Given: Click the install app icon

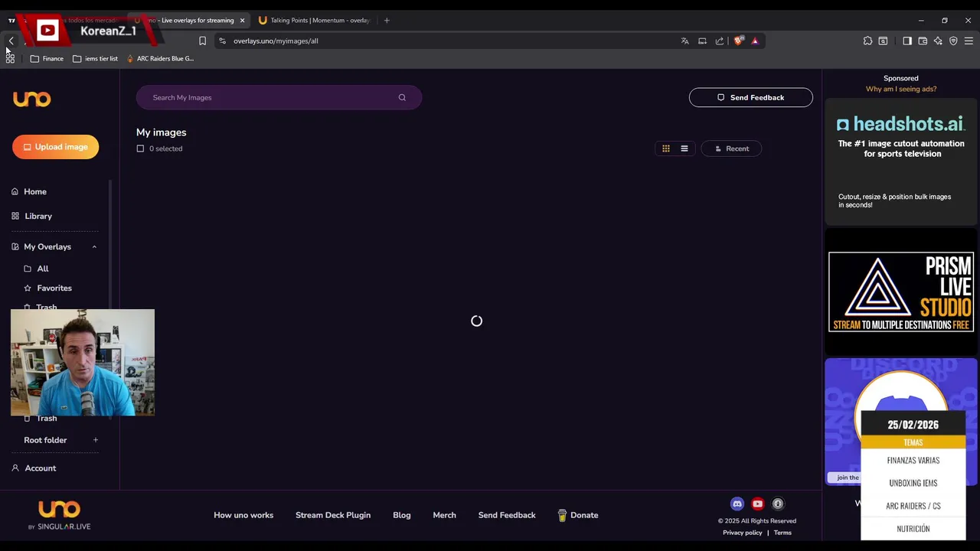Looking at the screenshot, I should click(x=702, y=41).
